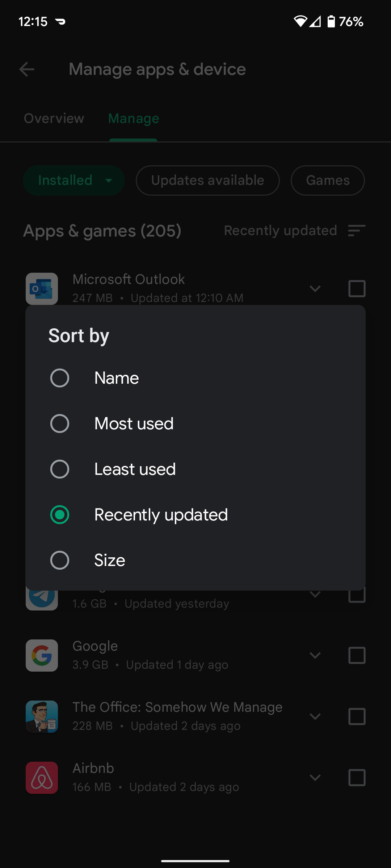
Task: Select the Name sort radio button
Action: (60, 378)
